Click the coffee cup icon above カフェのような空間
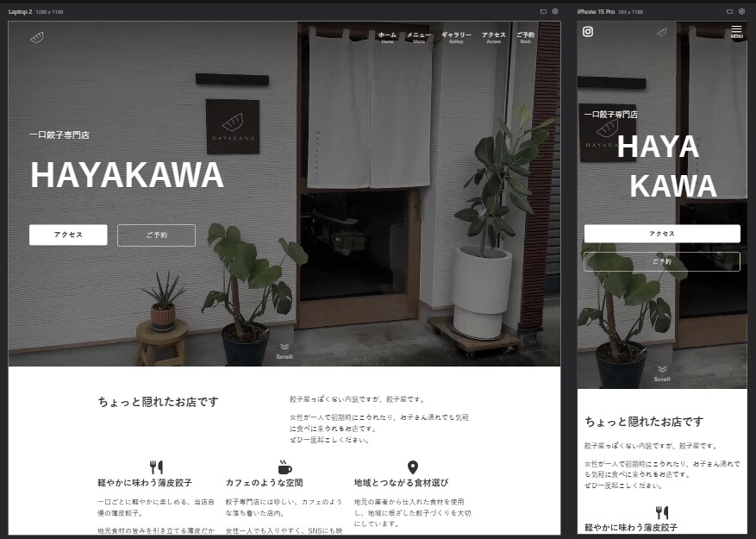This screenshot has width=756, height=539. pyautogui.click(x=285, y=467)
